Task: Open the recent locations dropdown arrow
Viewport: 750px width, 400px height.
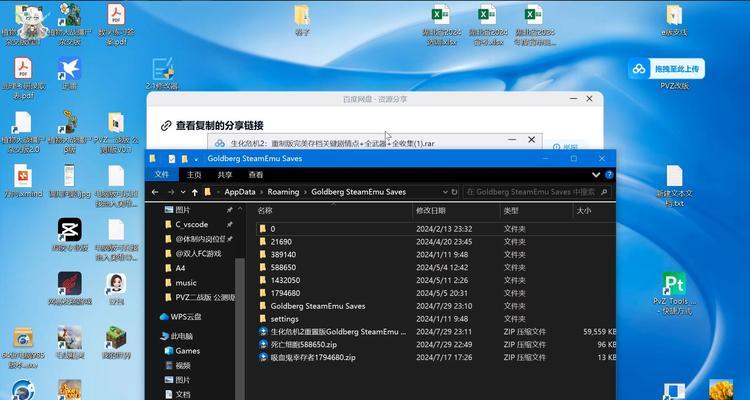Action: coord(183,192)
